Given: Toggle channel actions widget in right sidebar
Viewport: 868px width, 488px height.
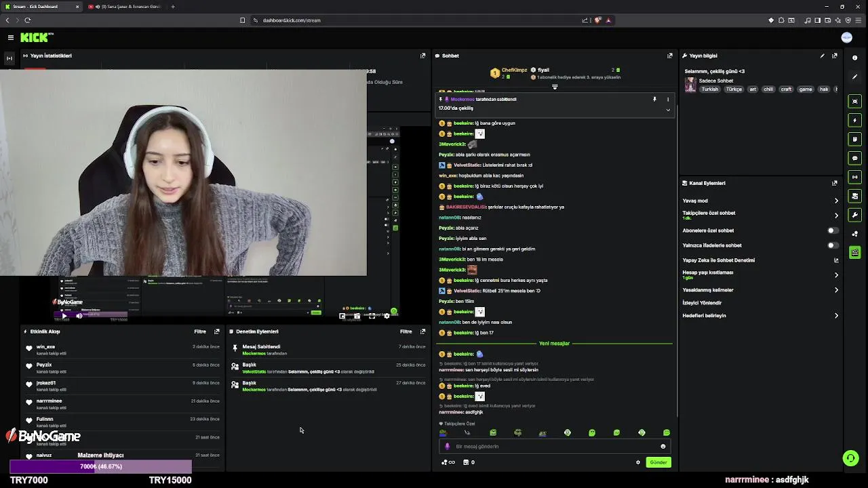Looking at the screenshot, I should coord(855,196).
